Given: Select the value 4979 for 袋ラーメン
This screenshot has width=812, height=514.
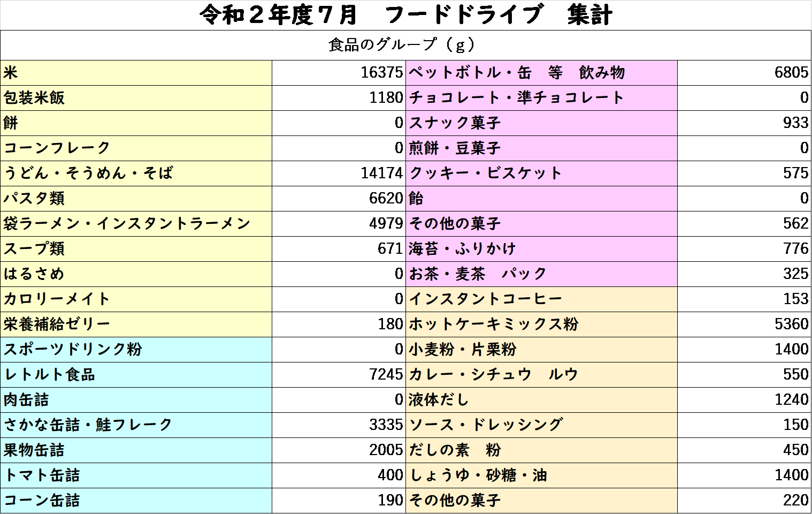Looking at the screenshot, I should [339, 224].
